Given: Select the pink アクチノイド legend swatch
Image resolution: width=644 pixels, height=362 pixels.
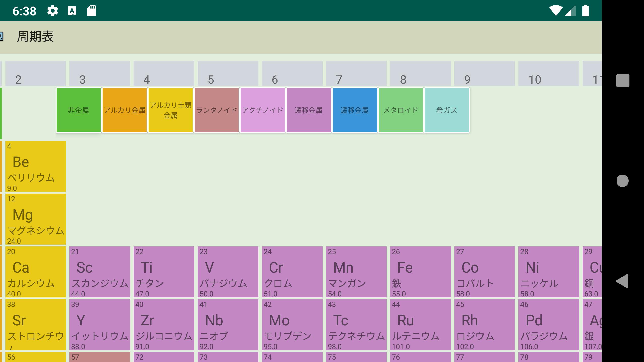Looking at the screenshot, I should pos(263,110).
